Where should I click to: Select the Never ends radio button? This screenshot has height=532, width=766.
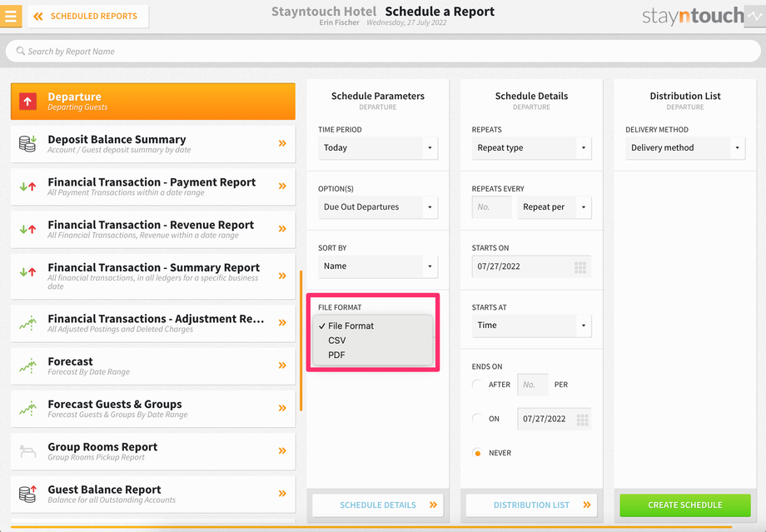[477, 454]
